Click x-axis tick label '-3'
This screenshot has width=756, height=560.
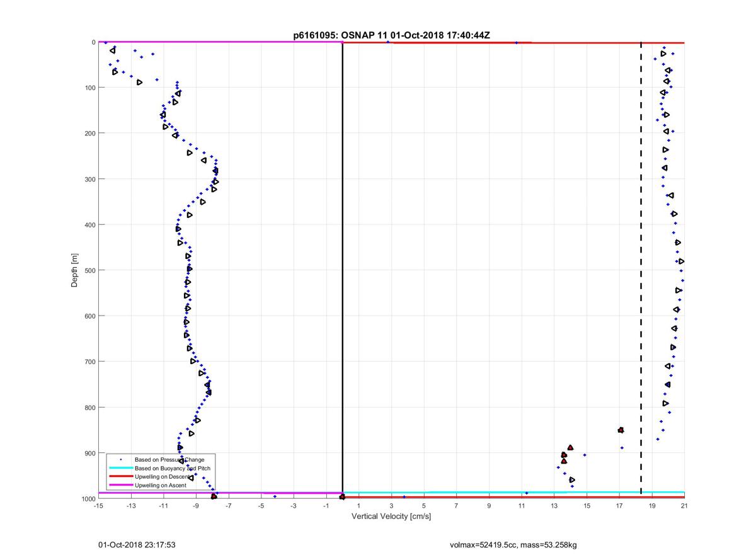pos(294,505)
